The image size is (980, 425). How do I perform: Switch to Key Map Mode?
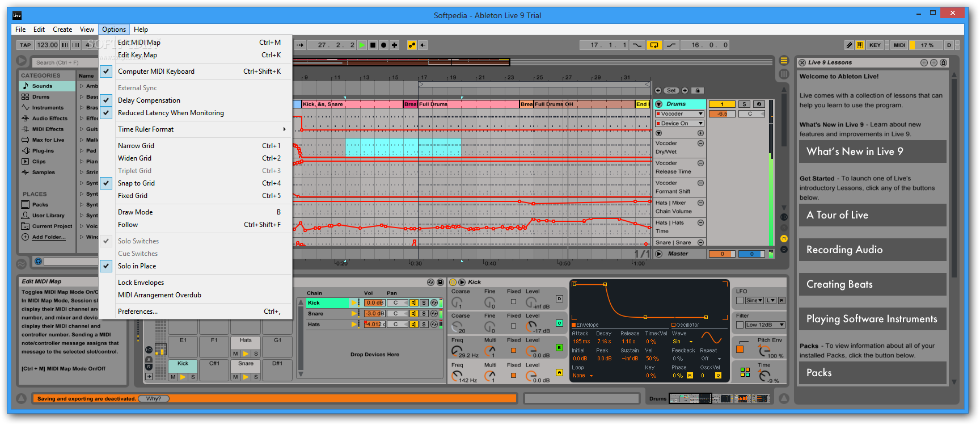pyautogui.click(x=875, y=45)
